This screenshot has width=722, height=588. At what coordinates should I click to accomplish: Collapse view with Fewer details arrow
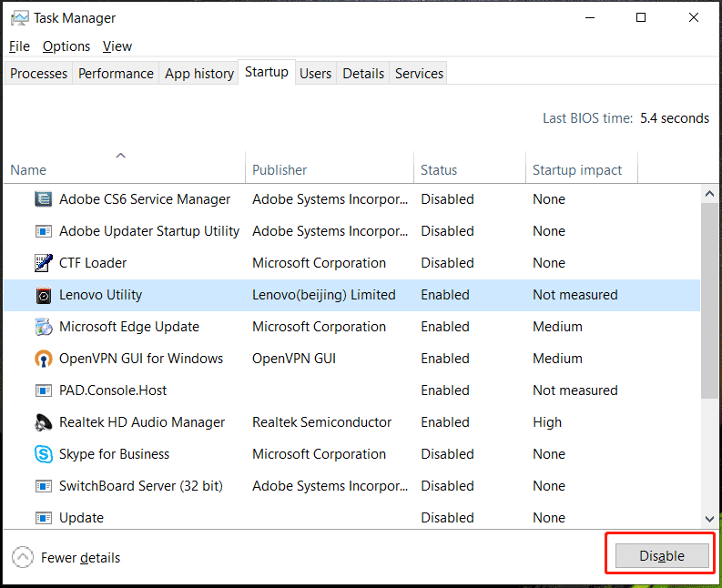click(x=23, y=558)
